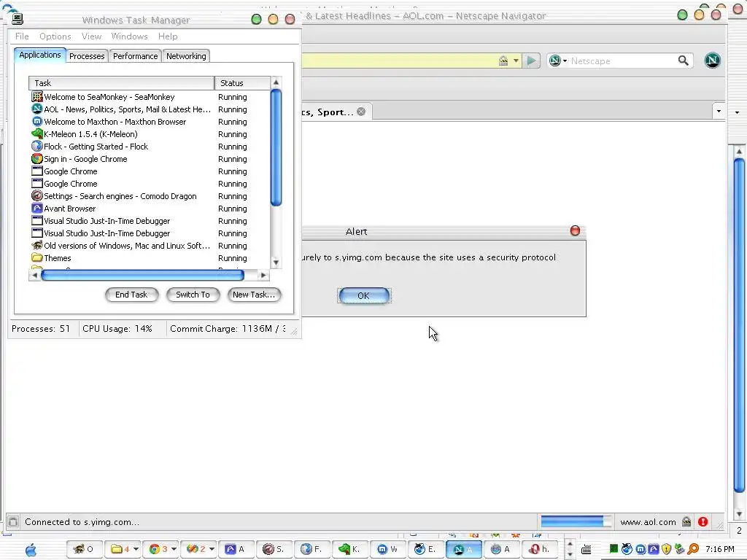This screenshot has width=747, height=560.
Task: Open the Help menu in Task Manager
Action: 168,36
